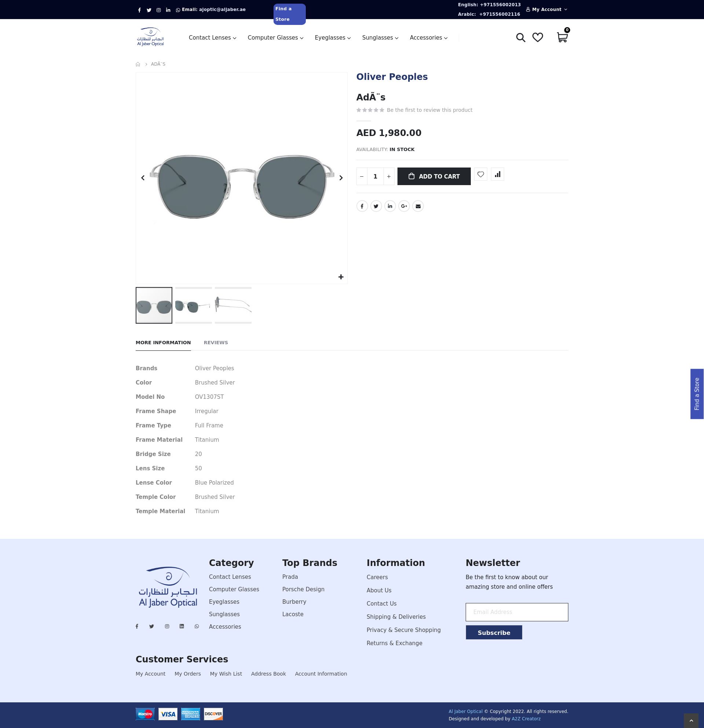Click the Oliver Peoples brand link
Image resolution: width=704 pixels, height=728 pixels.
coord(392,77)
